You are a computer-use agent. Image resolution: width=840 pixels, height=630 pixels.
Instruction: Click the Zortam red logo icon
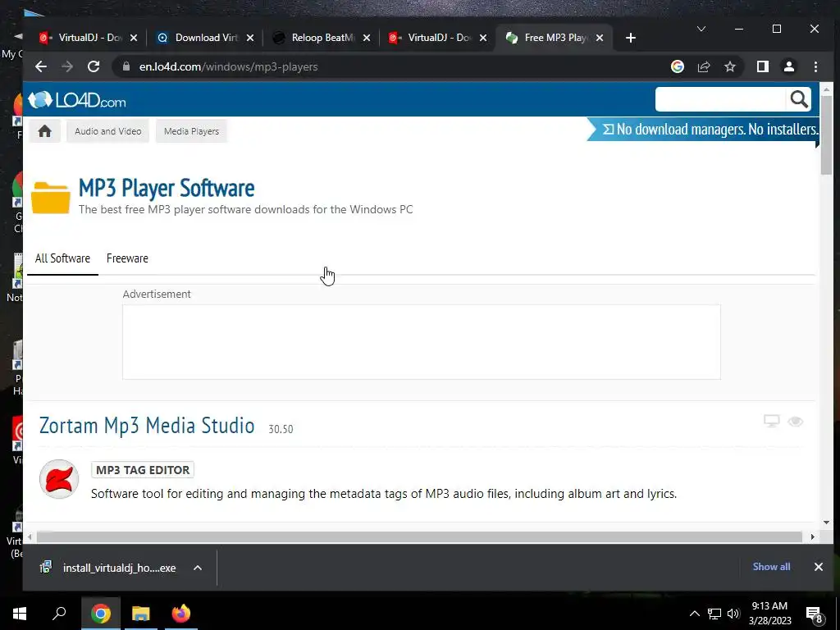click(x=59, y=479)
